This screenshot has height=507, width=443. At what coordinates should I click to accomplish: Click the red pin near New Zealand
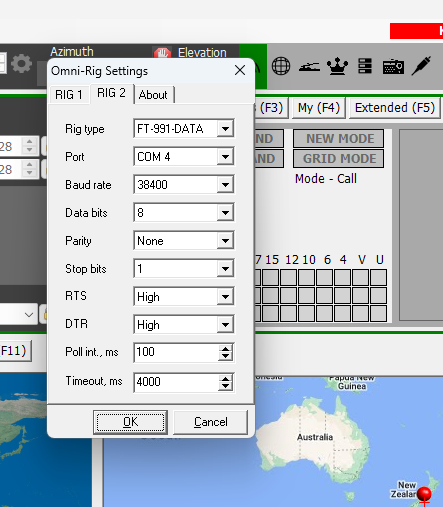click(424, 495)
